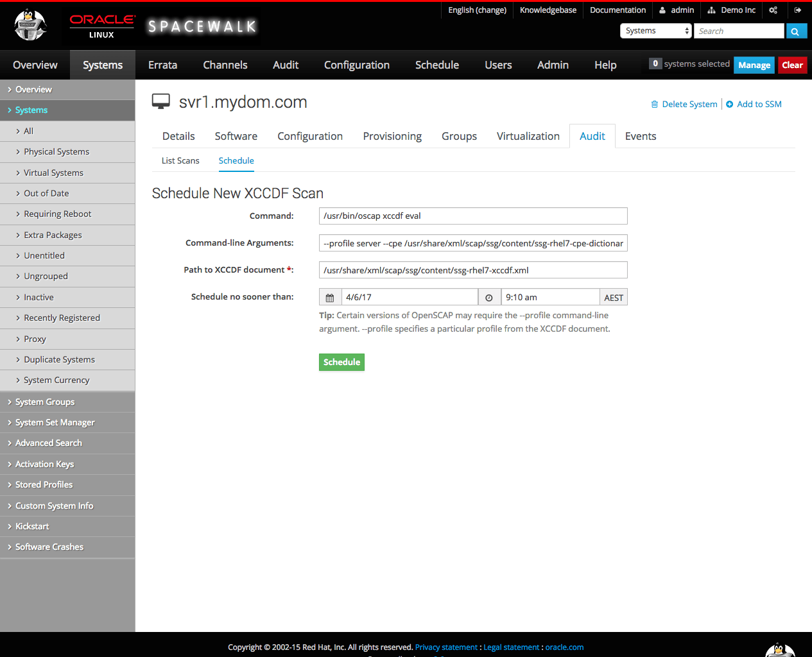
Task: Open the Channels main menu
Action: 225,65
